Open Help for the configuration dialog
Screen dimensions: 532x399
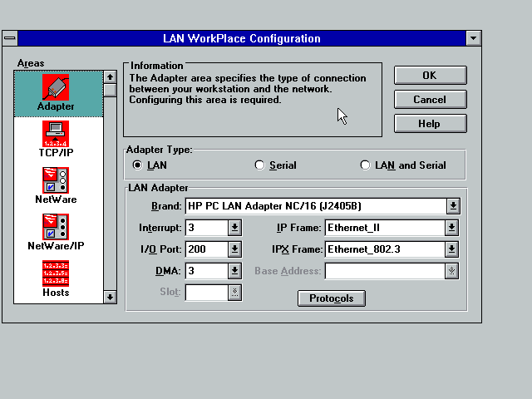pyautogui.click(x=431, y=124)
